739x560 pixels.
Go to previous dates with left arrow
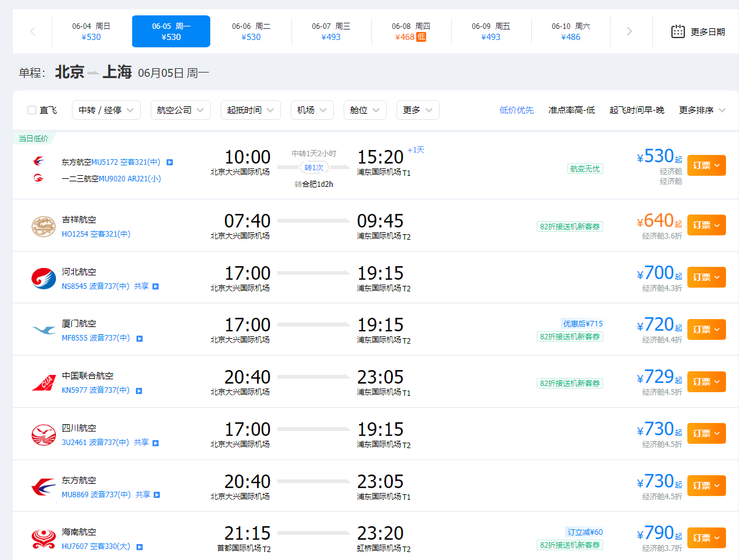(33, 31)
